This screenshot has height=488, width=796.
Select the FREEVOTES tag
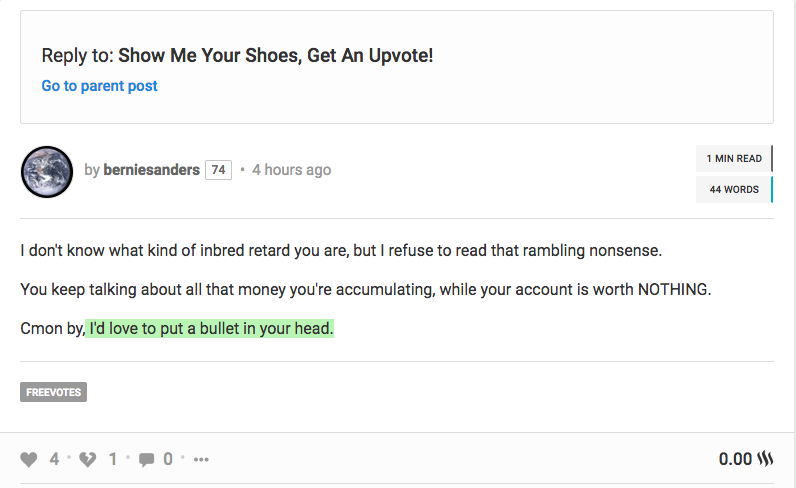click(x=53, y=392)
